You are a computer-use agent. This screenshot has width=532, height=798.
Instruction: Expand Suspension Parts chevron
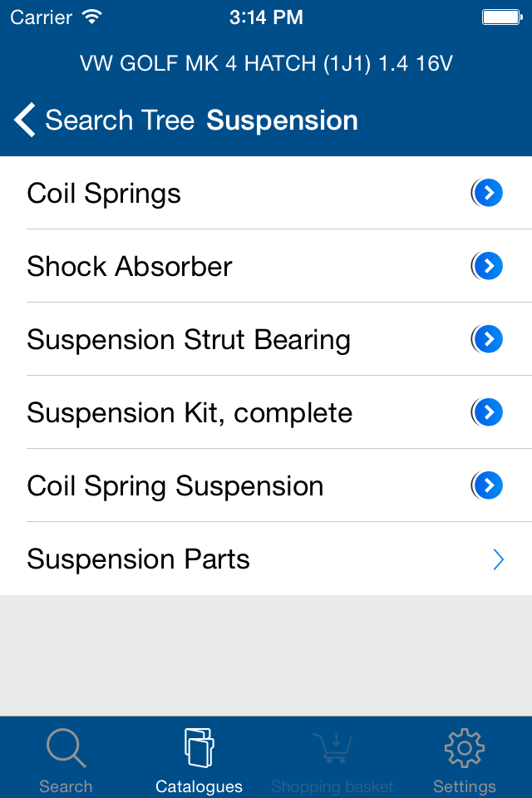click(x=499, y=559)
